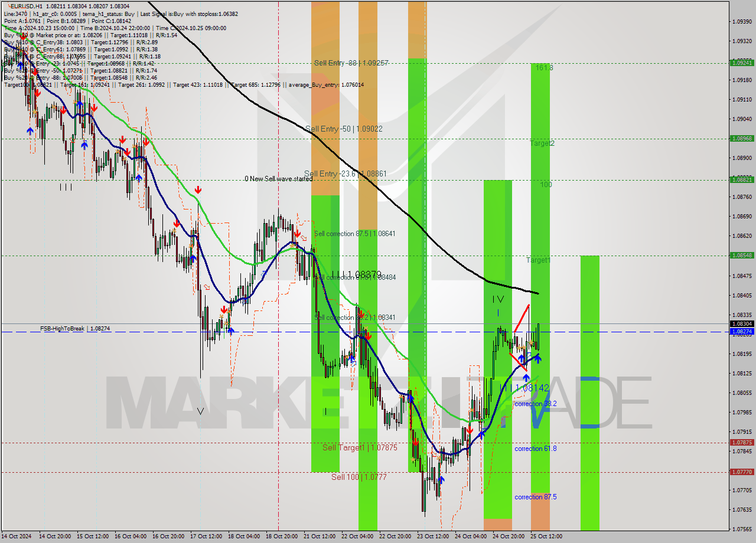Click the '| | | 1.08142' wave label

click(524, 388)
